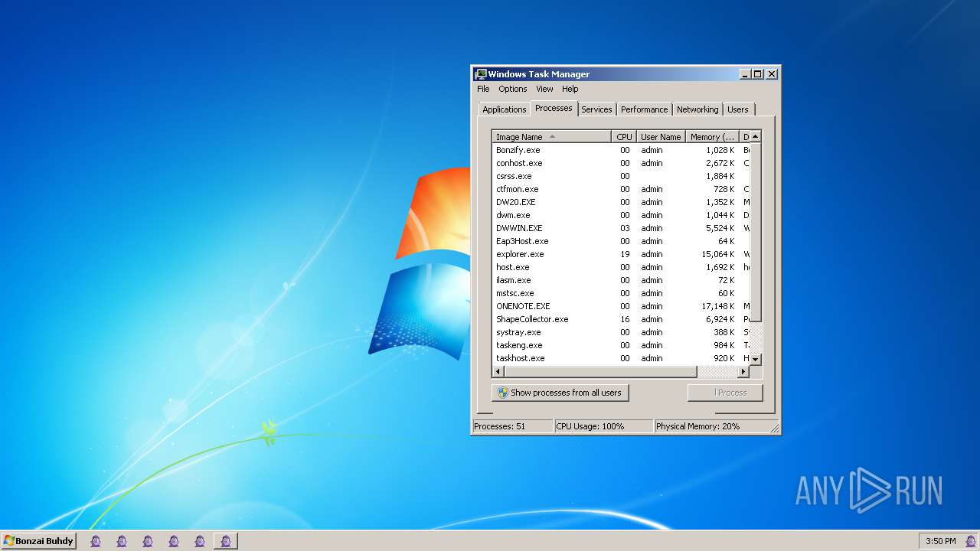Click the first purple Bonzi taskbar icon

96,541
